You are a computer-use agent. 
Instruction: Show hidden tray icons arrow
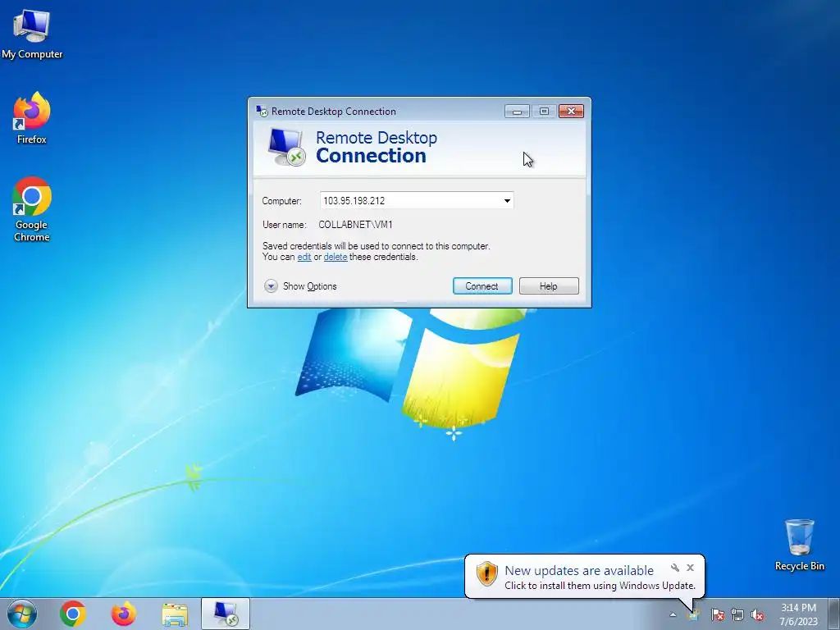(673, 615)
